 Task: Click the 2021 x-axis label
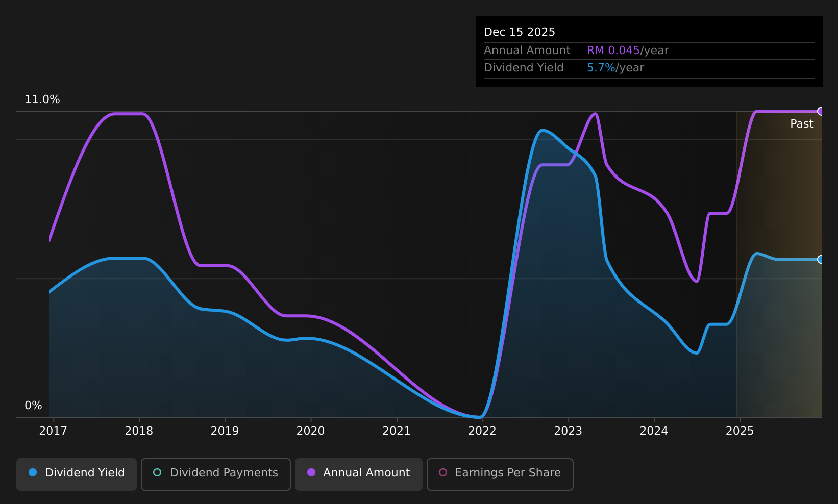397,431
